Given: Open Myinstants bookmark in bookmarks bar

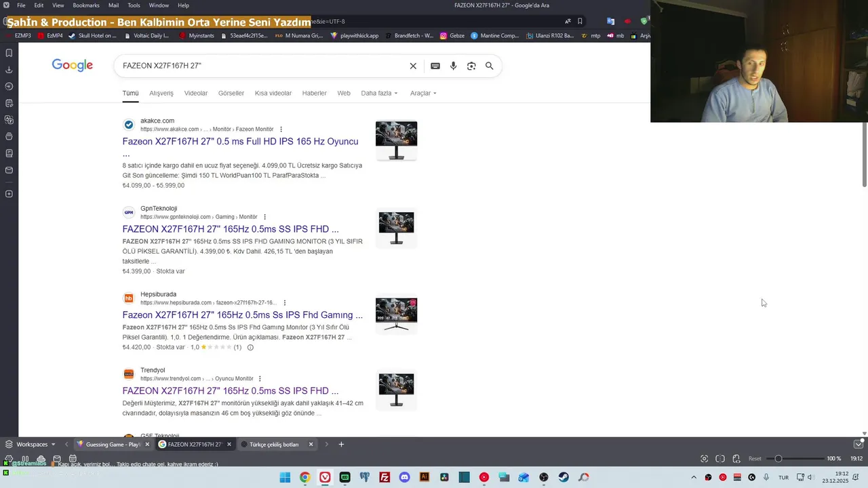Looking at the screenshot, I should point(196,35).
